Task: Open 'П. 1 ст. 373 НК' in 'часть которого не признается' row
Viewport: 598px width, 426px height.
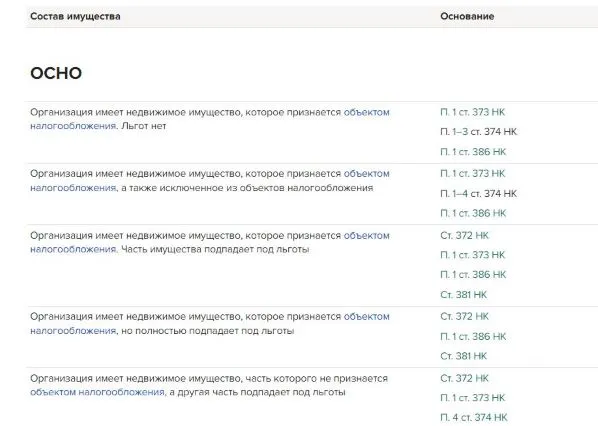Action: pyautogui.click(x=472, y=398)
